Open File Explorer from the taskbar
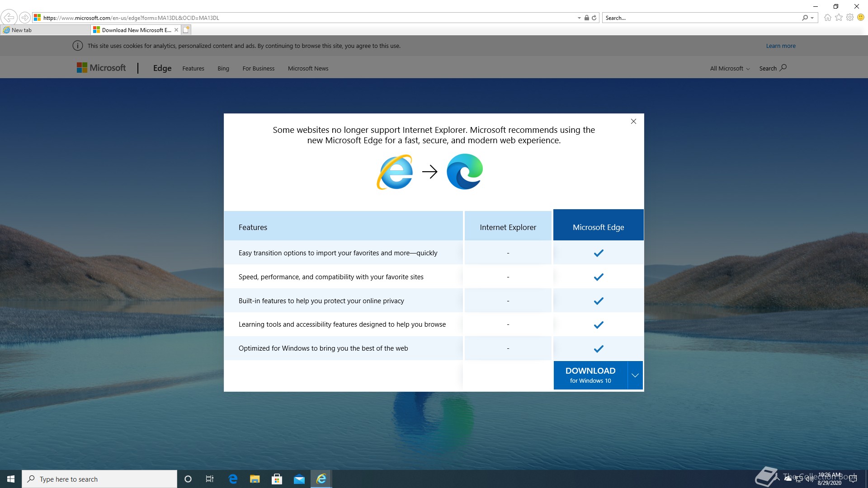 coord(255,479)
